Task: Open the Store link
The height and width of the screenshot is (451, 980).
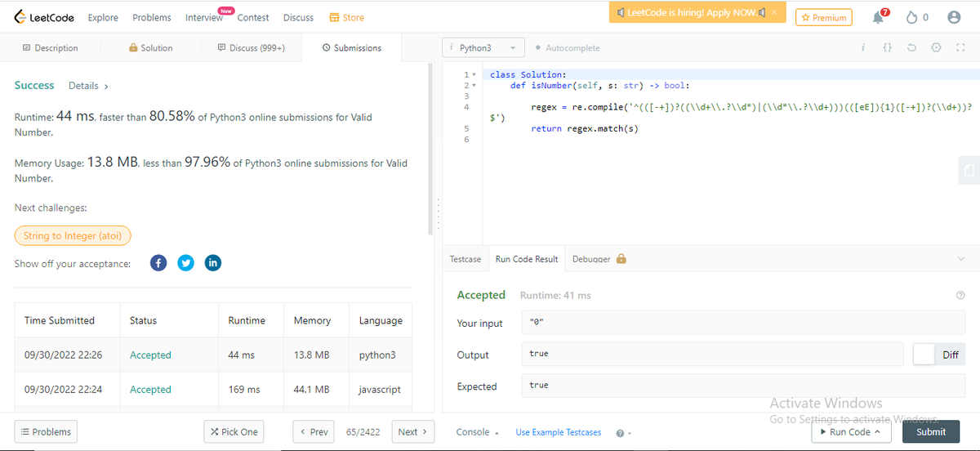Action: point(347,17)
